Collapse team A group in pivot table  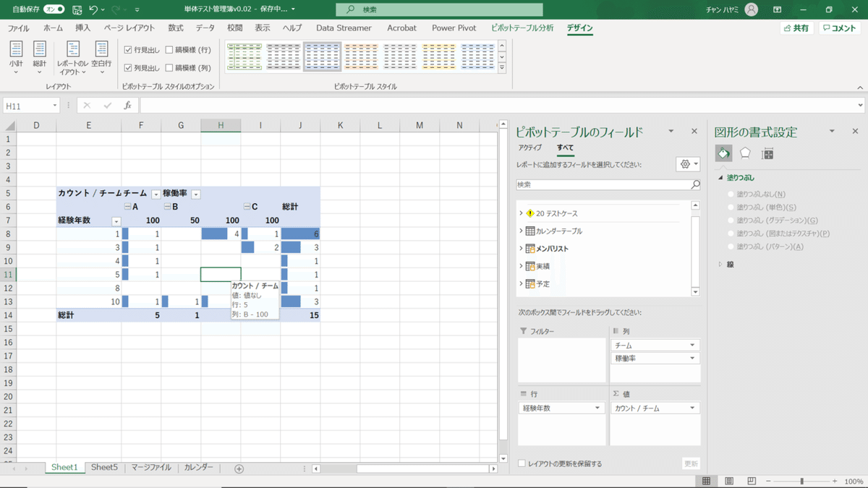point(127,207)
